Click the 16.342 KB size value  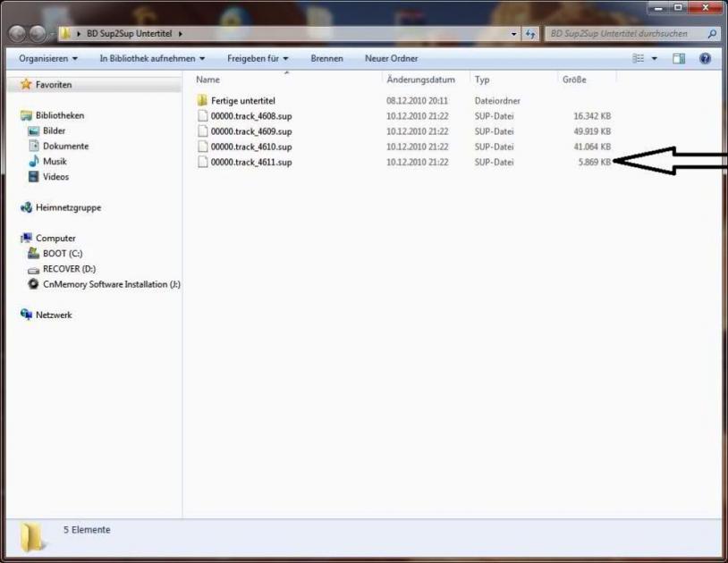[592, 116]
